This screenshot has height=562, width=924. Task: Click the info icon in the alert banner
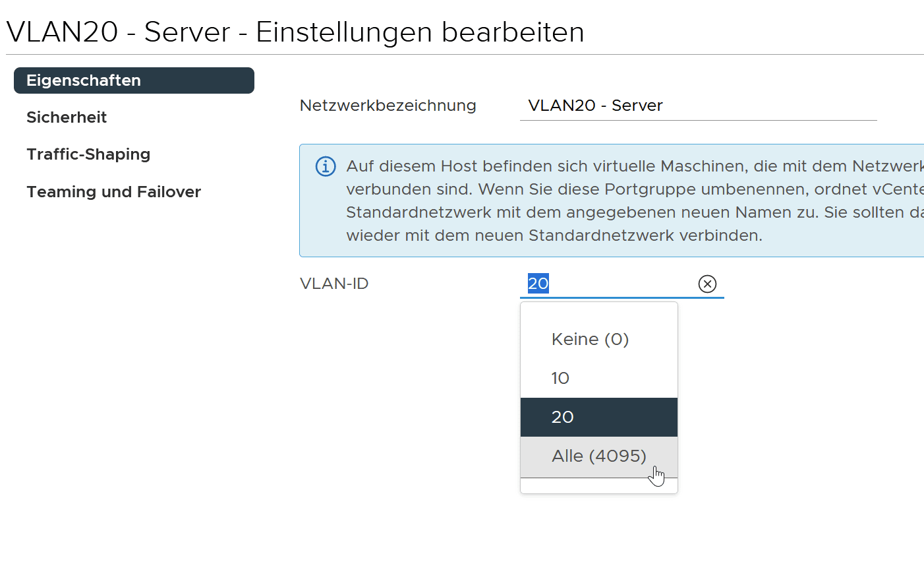click(326, 166)
